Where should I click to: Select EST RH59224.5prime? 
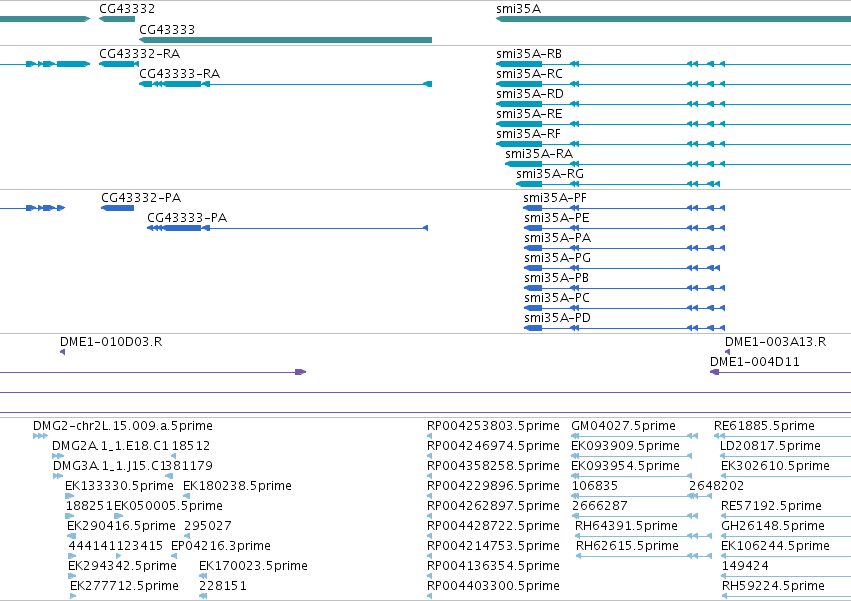pyautogui.click(x=773, y=586)
